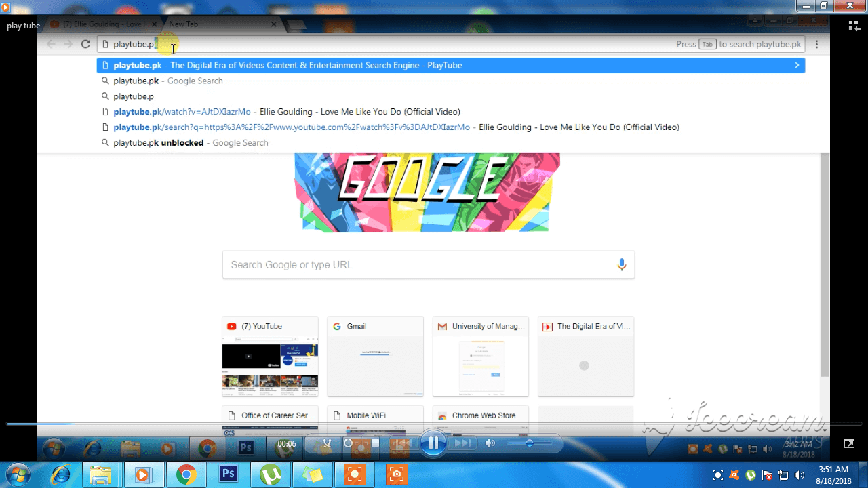
Task: Click the Chrome page vertical scrollbar
Action: (825, 264)
